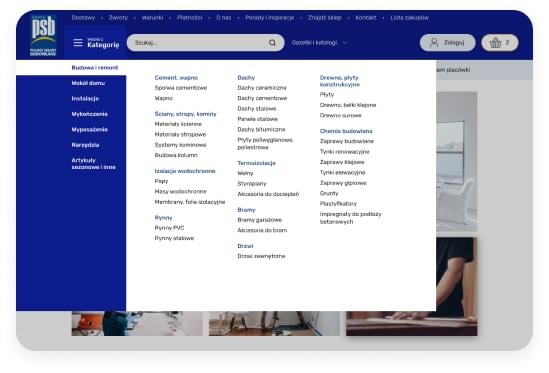Select the Instalacje category
Viewport: 549px width, 373px height.
(85, 99)
